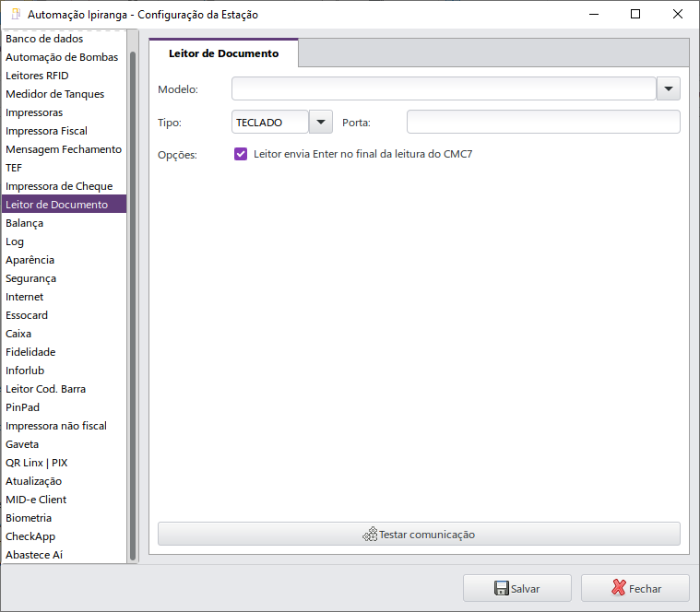This screenshot has height=612, width=700.
Task: Open Aparência settings
Action: pos(65,260)
